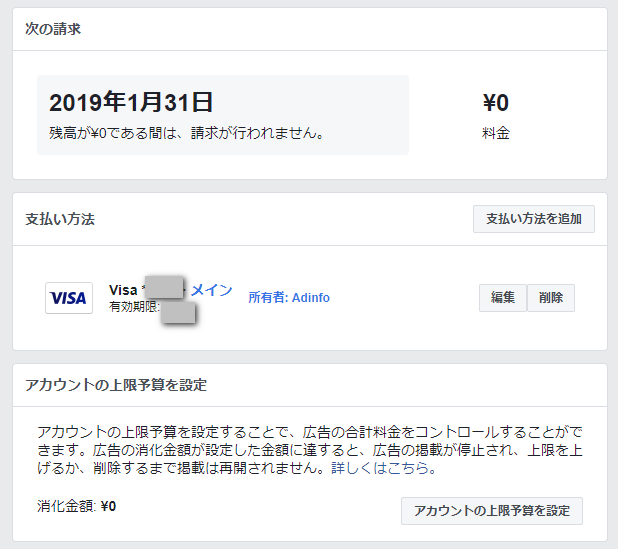Image resolution: width=618 pixels, height=549 pixels.
Task: Click the gray masked card number box
Action: [x=164, y=287]
